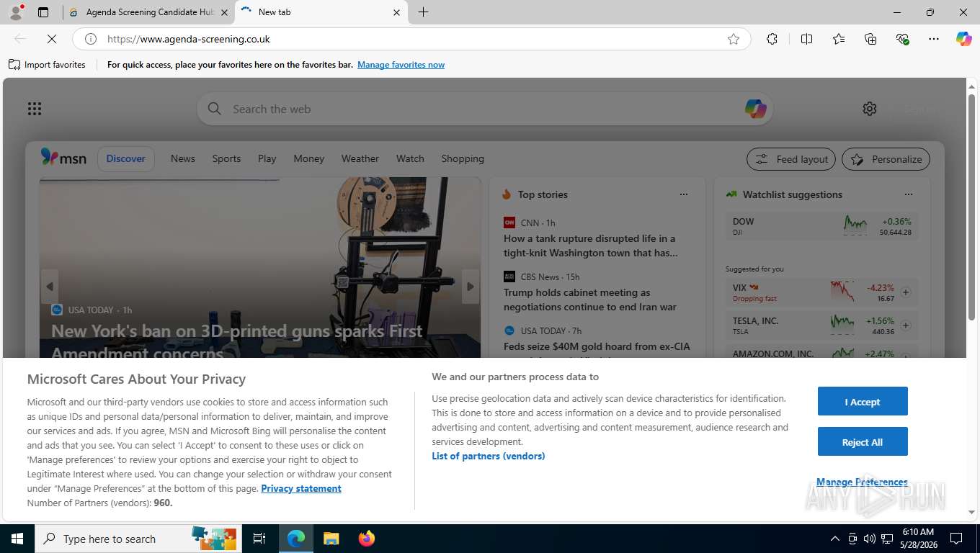The image size is (980, 553).
Task: Open List of partners (vendors) link
Action: tap(489, 456)
